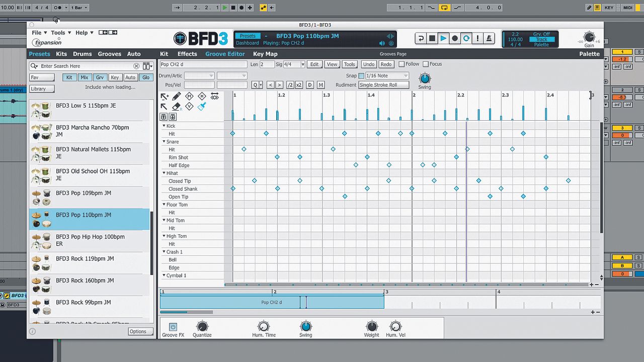This screenshot has width=644, height=362.
Task: Click the Redo button
Action: click(386, 64)
